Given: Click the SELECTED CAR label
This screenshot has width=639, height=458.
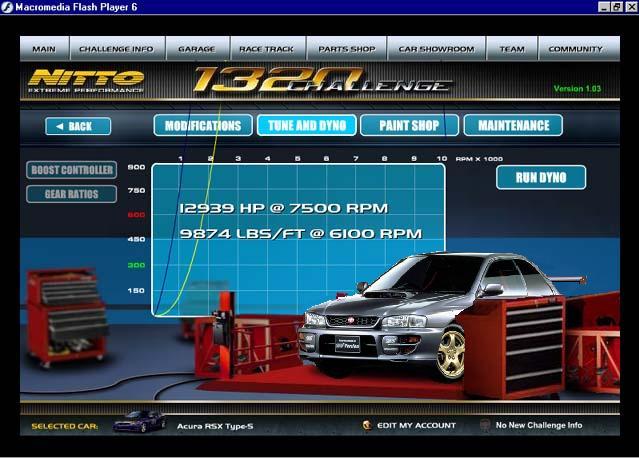Looking at the screenshot, I should coord(65,426).
